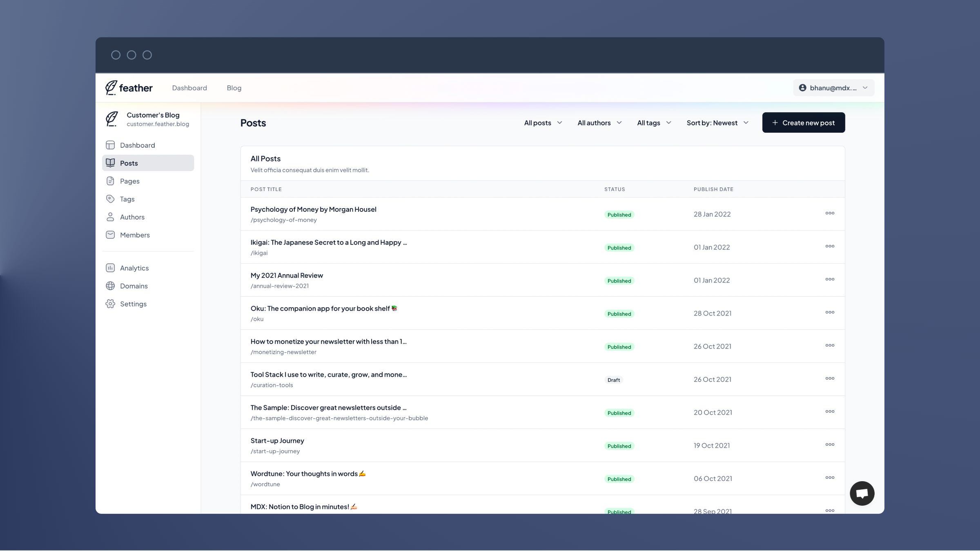Screen dimensions: 980x551
Task: Change the Sort by: Newest dropdown
Action: pyautogui.click(x=717, y=122)
